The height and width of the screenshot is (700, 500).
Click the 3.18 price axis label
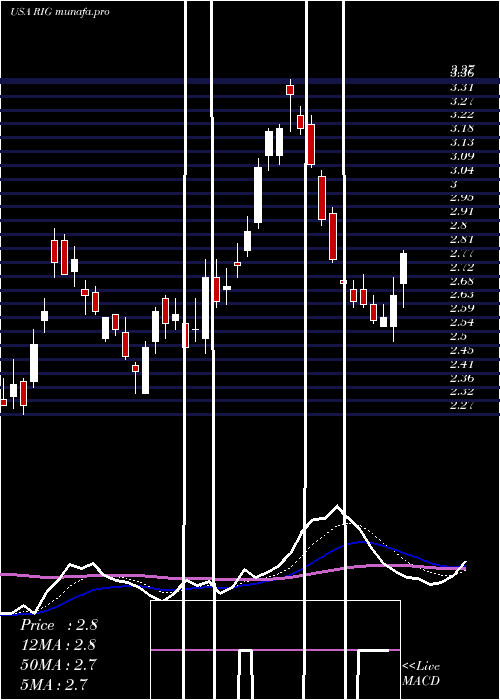click(462, 129)
